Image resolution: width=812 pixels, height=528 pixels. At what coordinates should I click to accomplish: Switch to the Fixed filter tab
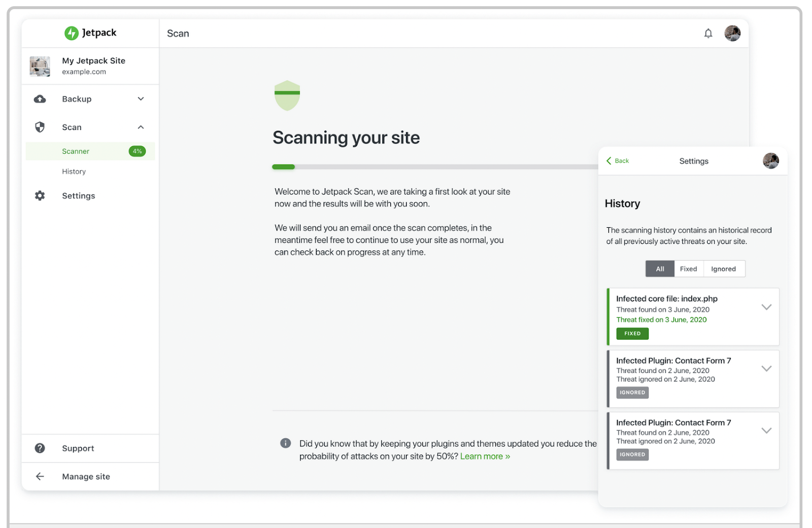(689, 269)
